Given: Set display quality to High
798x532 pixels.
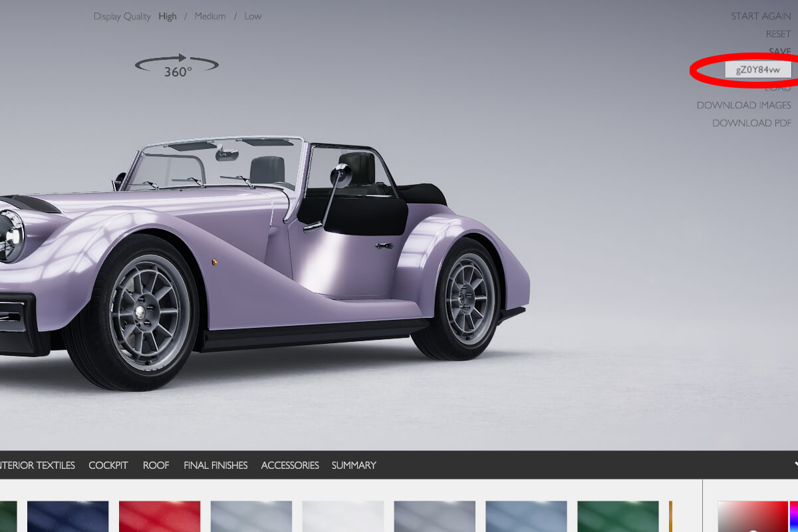Looking at the screenshot, I should pyautogui.click(x=168, y=16).
